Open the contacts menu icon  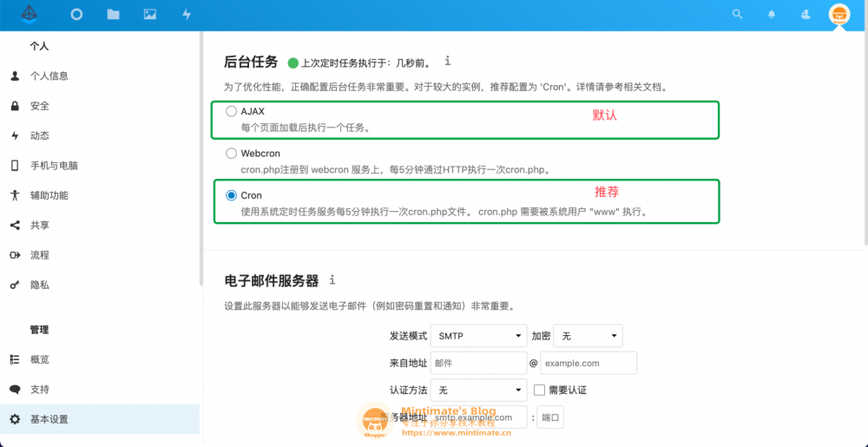click(x=806, y=15)
